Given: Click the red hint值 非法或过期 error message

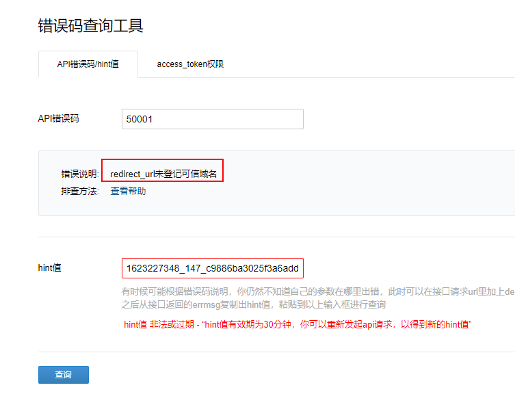Looking at the screenshot, I should click(298, 324).
